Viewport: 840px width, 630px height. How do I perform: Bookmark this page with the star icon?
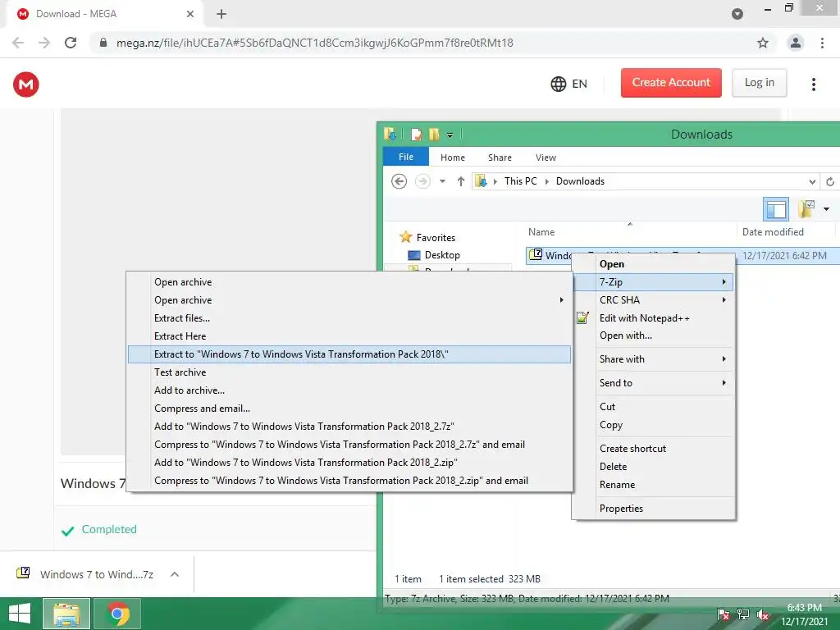click(762, 43)
